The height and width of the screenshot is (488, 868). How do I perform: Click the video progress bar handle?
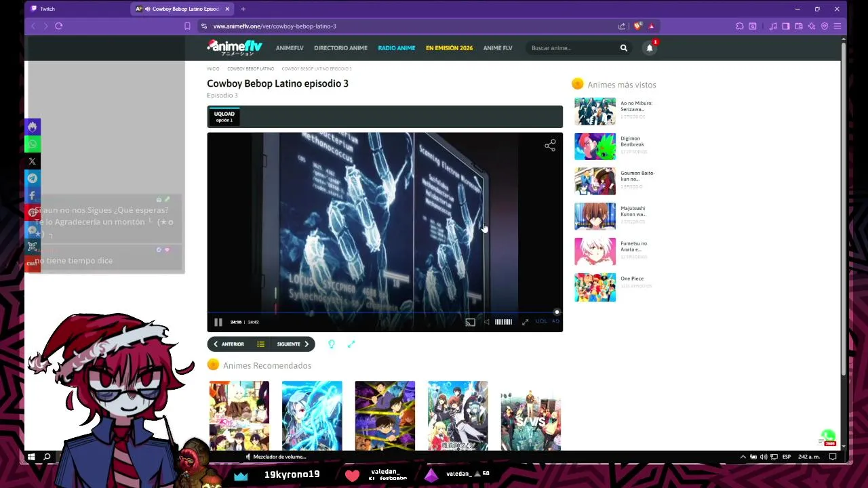[557, 312]
